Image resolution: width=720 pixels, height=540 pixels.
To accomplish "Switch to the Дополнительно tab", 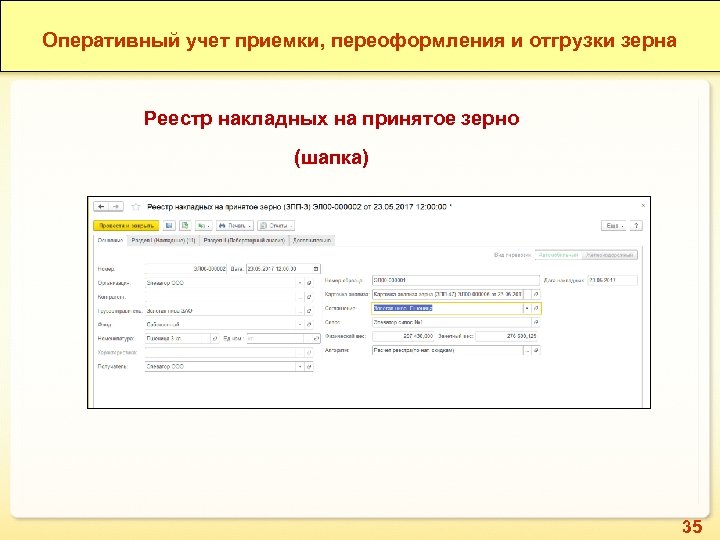I will tap(312, 240).
